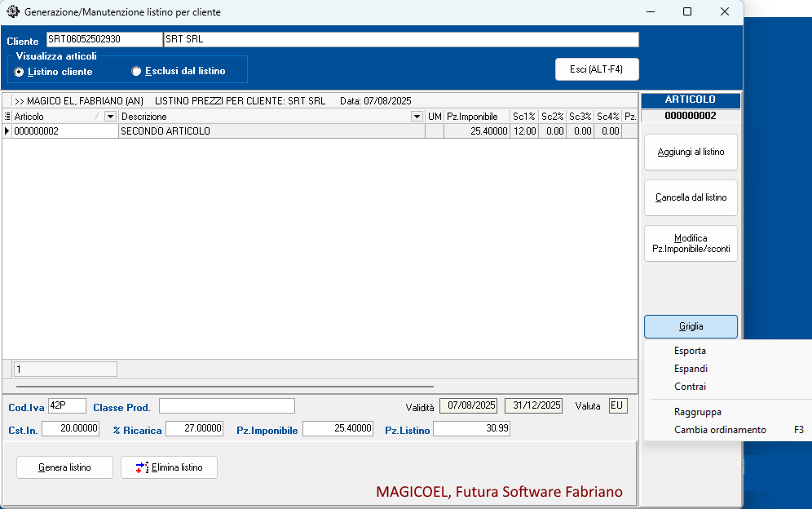
Task: Click Modifica Pz.Imponibile/sconti button
Action: 691,243
